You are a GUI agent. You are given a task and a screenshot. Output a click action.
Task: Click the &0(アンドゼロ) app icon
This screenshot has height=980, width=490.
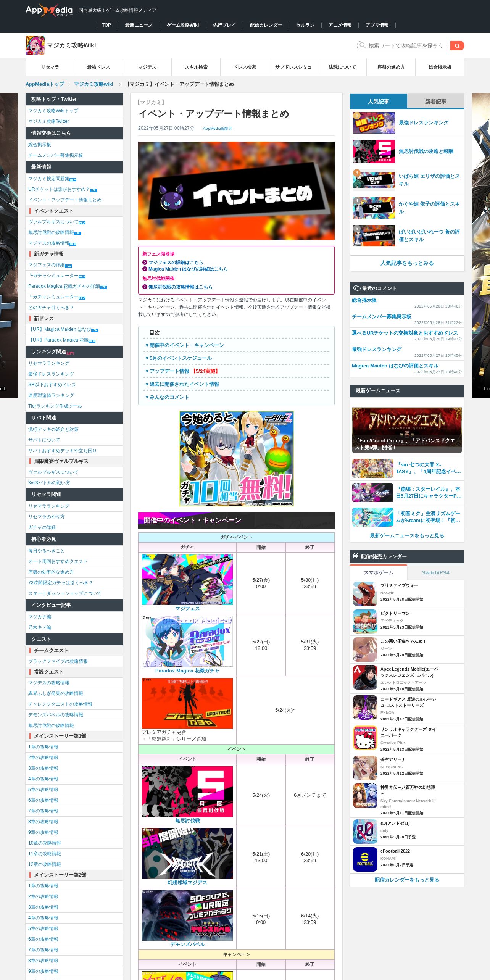point(365,832)
